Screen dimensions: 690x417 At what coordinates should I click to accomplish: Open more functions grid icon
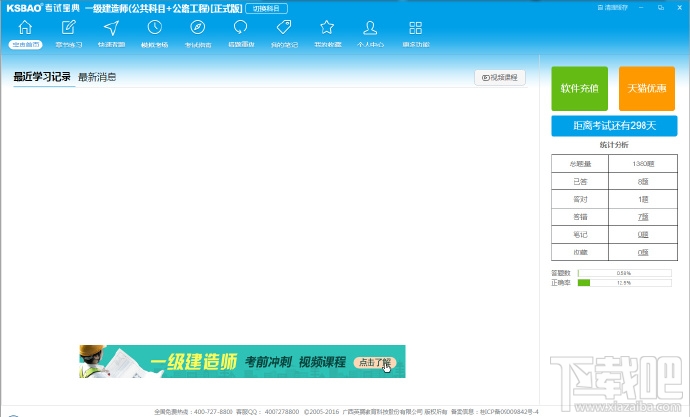point(415,28)
